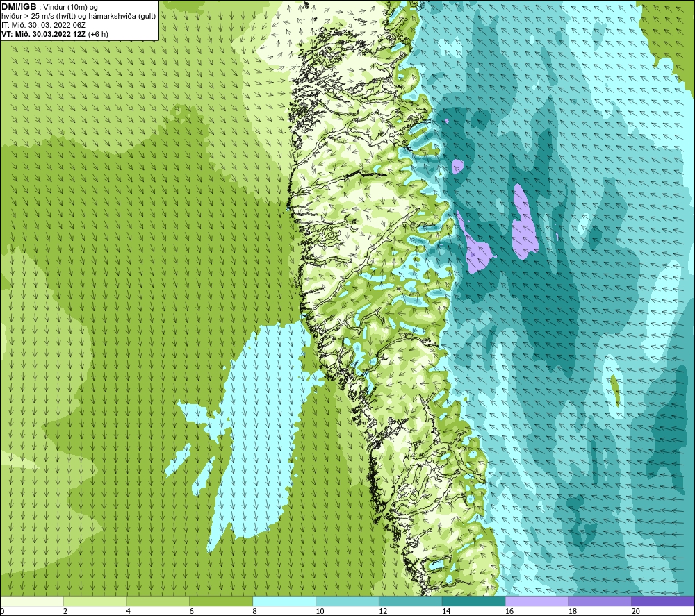This screenshot has width=695, height=616.
Task: Click the 0–2 m/s pale yellow legend swatch
Action: tap(31, 601)
